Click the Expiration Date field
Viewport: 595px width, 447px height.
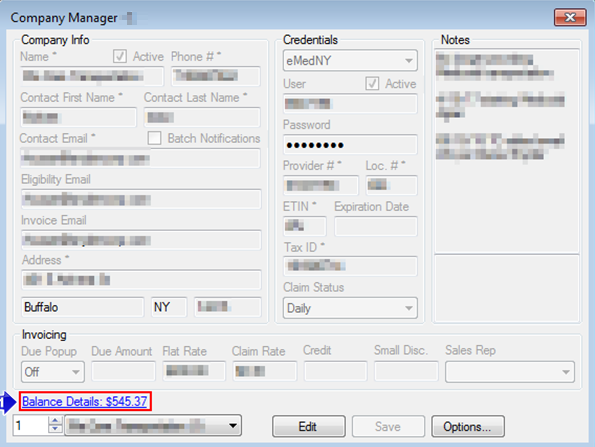click(375, 226)
